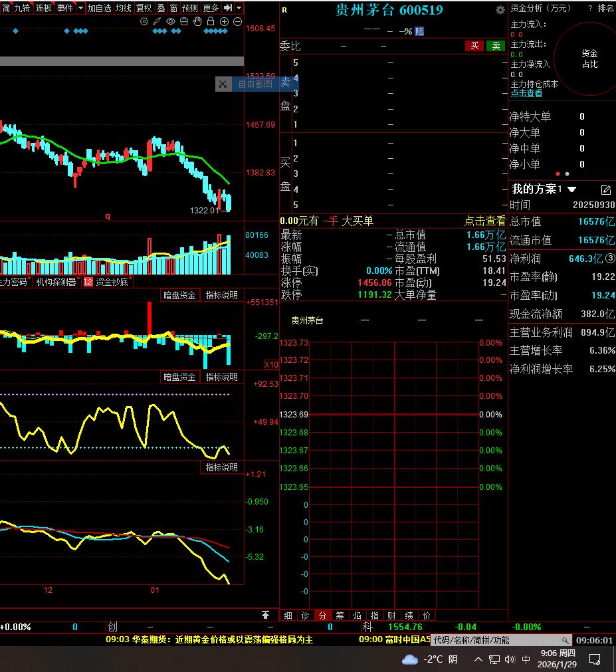
Task: Toggle the 九转 indicator
Action: 23,8
